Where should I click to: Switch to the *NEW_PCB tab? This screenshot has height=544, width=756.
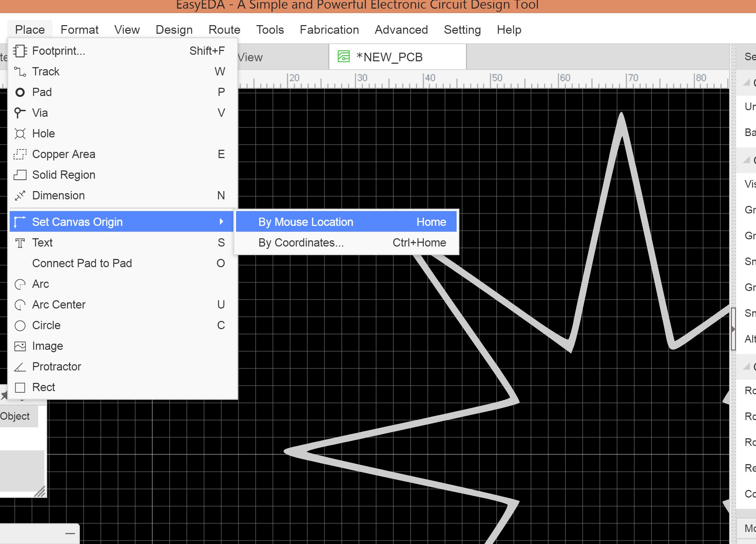[397, 57]
